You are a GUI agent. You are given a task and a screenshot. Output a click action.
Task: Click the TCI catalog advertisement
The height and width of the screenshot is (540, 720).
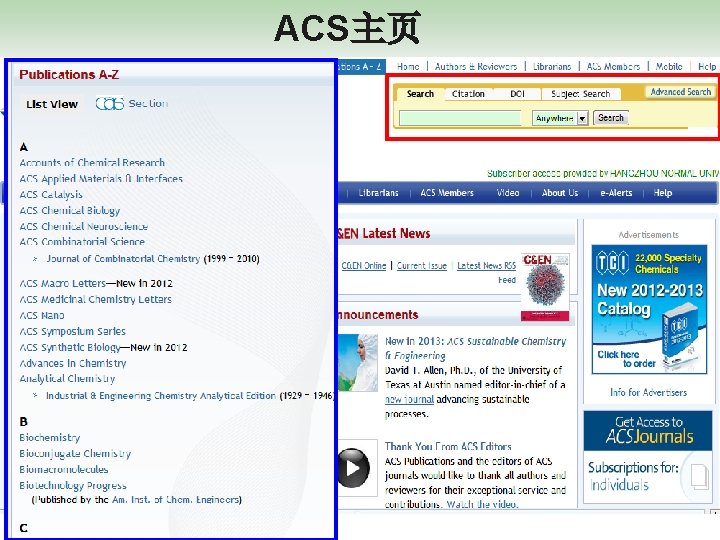pos(649,309)
